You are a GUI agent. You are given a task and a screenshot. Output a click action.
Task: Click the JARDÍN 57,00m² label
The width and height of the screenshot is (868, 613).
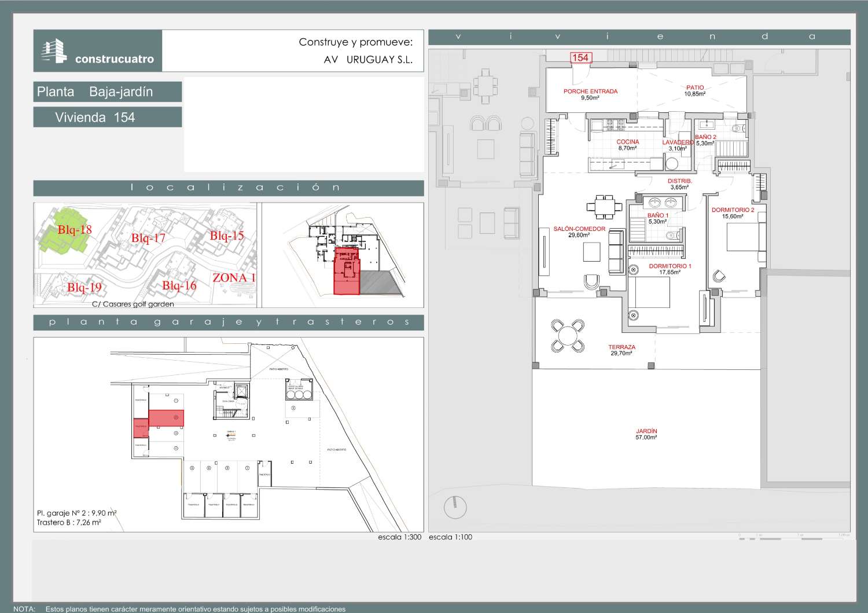point(646,434)
